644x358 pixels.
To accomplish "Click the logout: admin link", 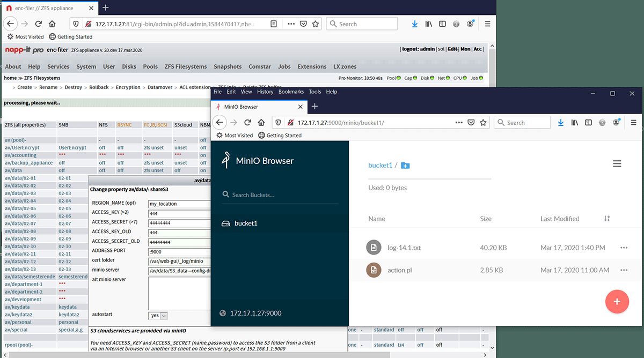I will pos(419,49).
